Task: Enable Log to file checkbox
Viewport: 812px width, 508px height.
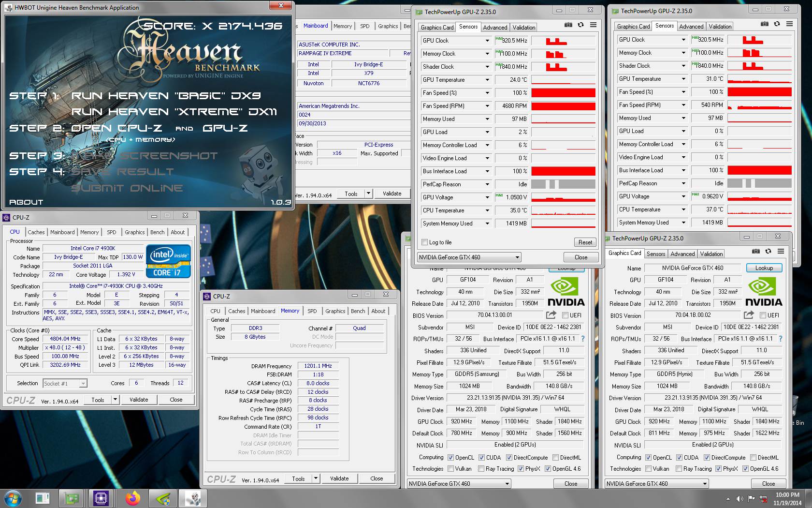Action: (x=424, y=242)
